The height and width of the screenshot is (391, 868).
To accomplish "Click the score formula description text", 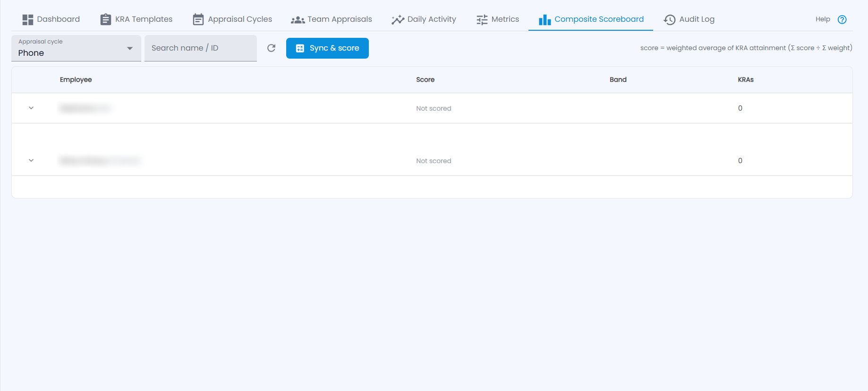I will pyautogui.click(x=746, y=48).
